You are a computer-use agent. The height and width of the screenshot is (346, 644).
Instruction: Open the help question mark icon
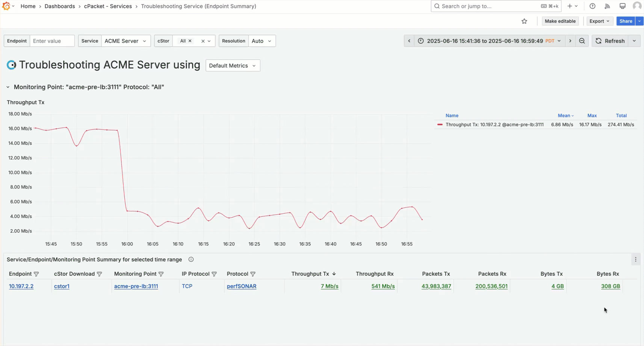click(593, 6)
